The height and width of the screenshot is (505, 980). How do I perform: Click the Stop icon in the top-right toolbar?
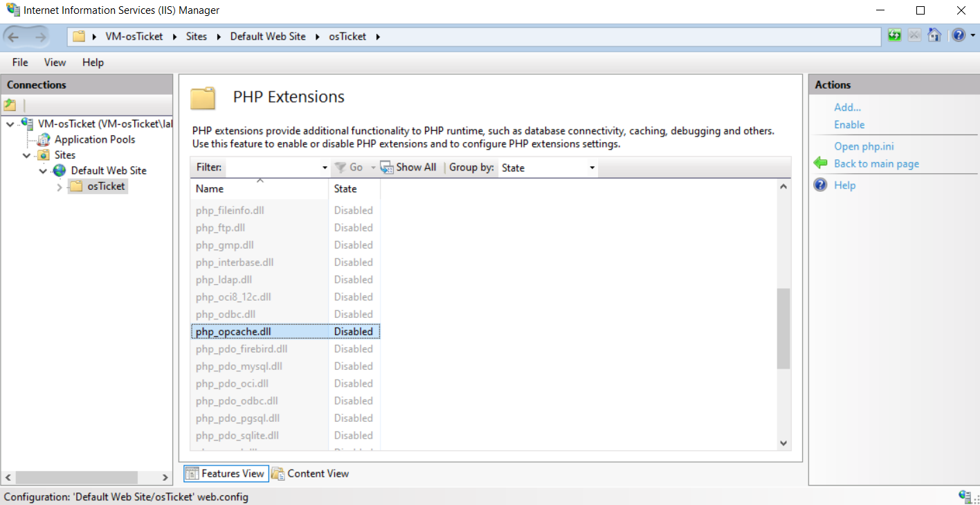(x=915, y=35)
